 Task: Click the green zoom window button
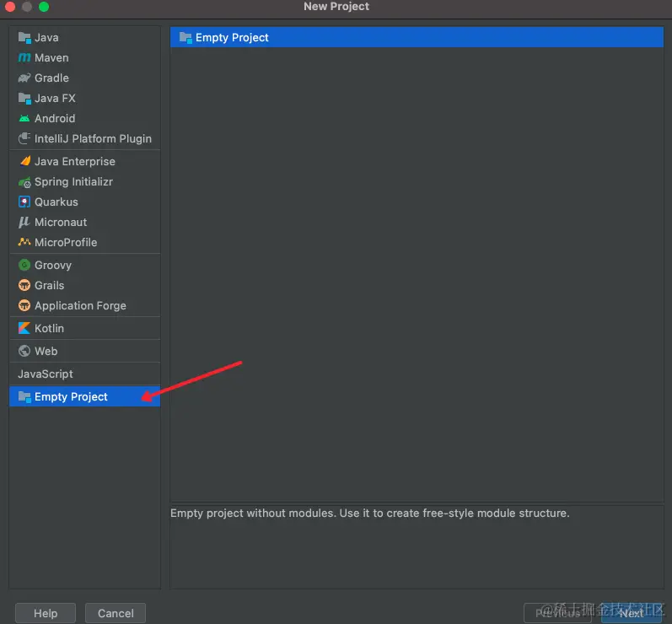coord(44,7)
